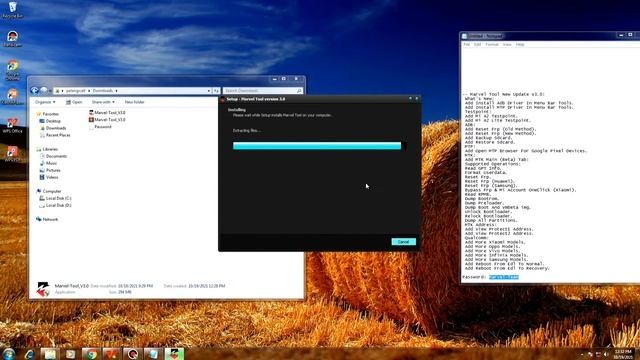Open the WPS PDF desktop shortcut
640x360 pixels.
12,154
